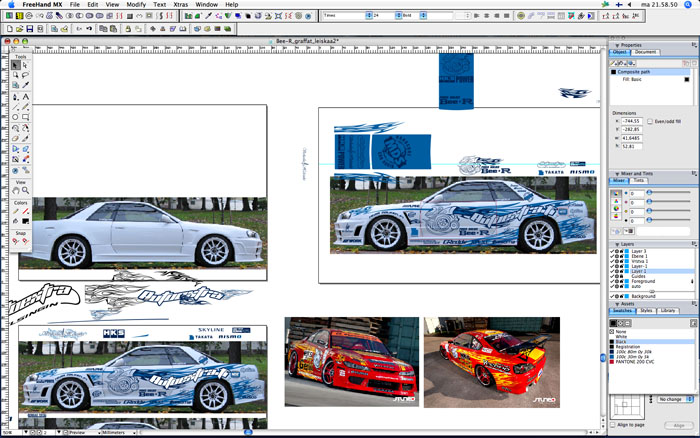Switch to the Tints tab
Viewport: 700px width, 438px height.
coord(638,180)
